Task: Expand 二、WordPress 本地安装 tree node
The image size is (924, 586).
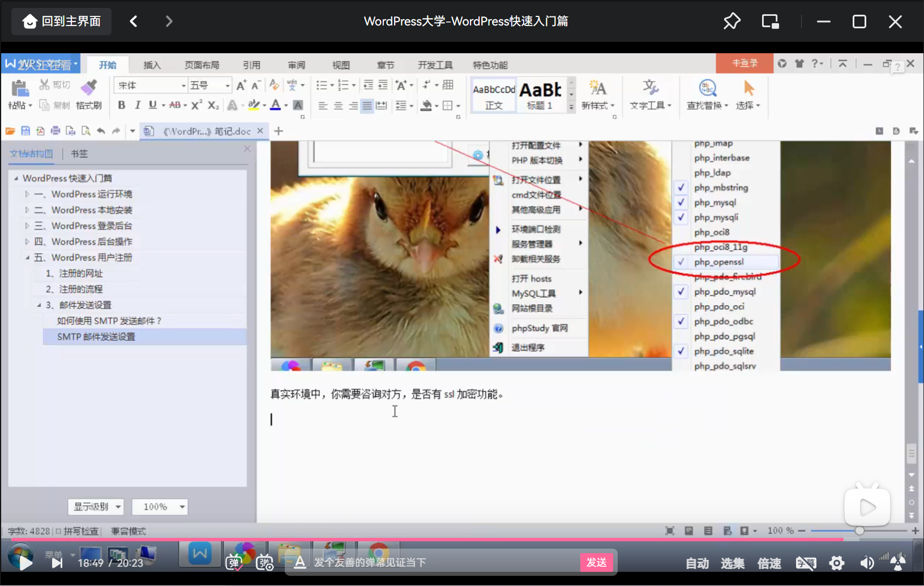Action: [x=27, y=210]
